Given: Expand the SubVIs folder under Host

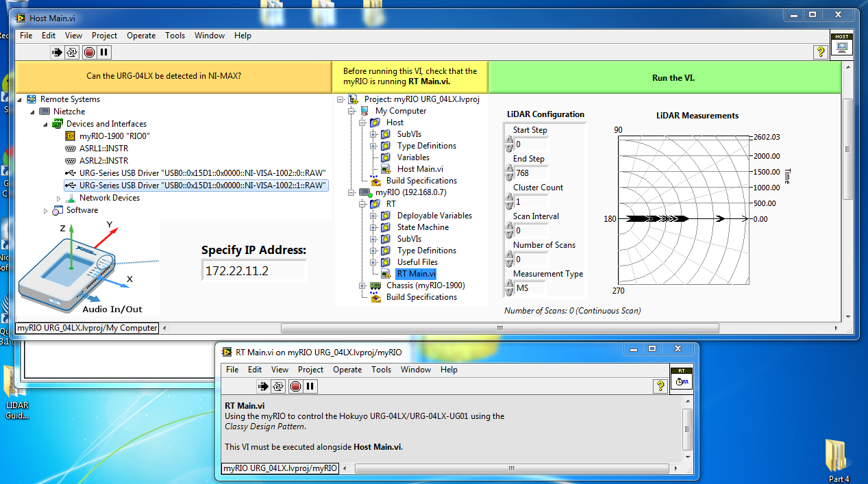Looking at the screenshot, I should click(373, 134).
